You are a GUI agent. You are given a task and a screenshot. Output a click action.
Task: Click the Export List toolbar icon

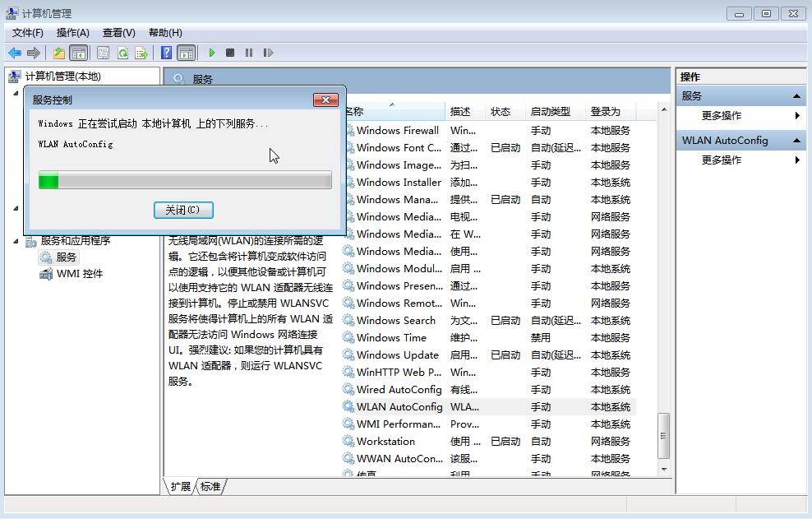(141, 53)
